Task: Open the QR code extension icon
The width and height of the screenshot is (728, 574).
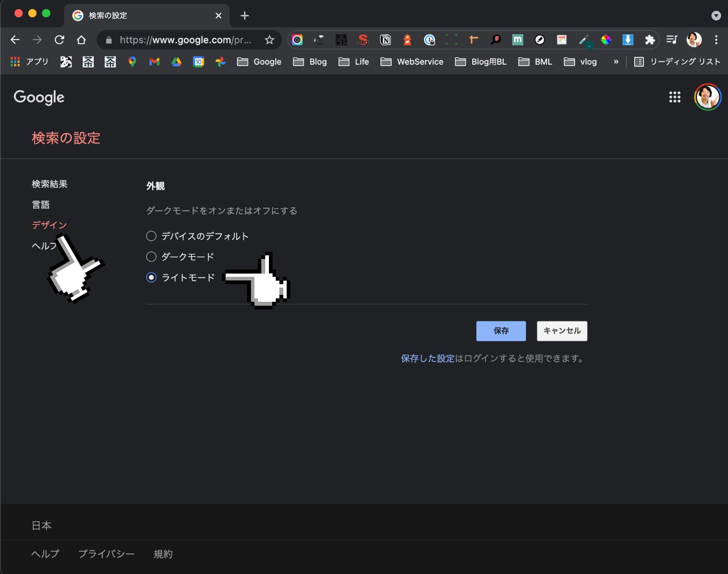Action: coord(341,40)
